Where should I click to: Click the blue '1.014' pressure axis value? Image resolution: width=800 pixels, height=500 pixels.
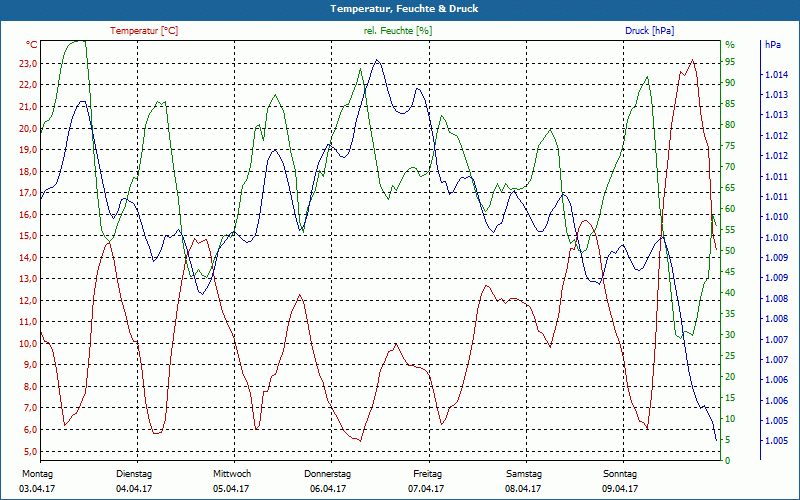pos(776,75)
